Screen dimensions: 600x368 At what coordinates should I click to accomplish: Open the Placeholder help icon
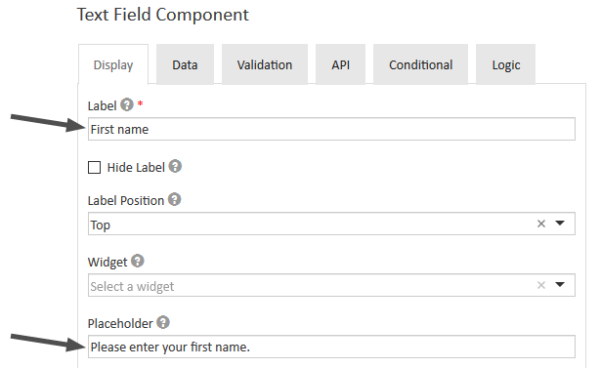pos(163,322)
